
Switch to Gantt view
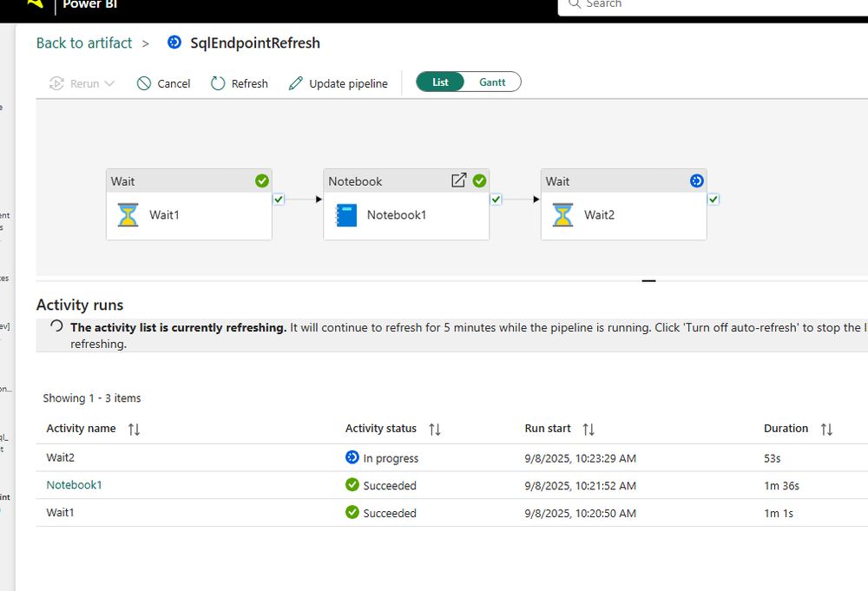tap(492, 82)
